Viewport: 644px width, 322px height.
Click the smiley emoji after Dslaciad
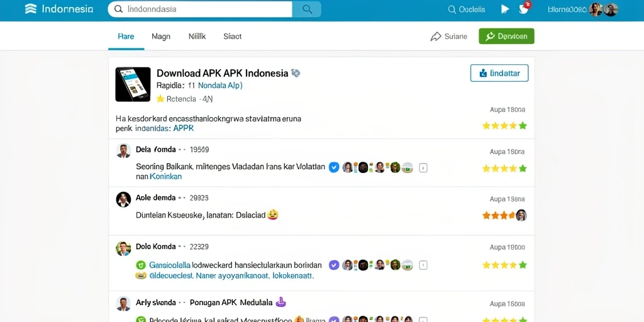[273, 214]
